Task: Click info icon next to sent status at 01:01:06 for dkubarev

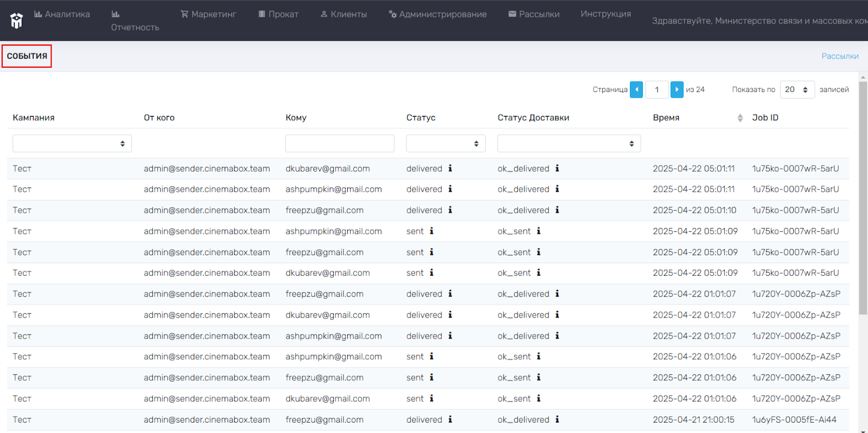Action: pos(432,398)
